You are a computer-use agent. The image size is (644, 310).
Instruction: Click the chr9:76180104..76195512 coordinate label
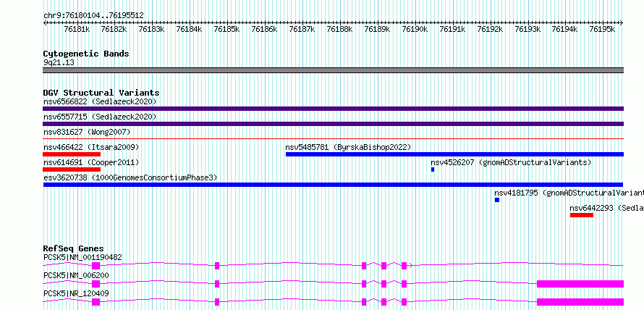point(93,15)
